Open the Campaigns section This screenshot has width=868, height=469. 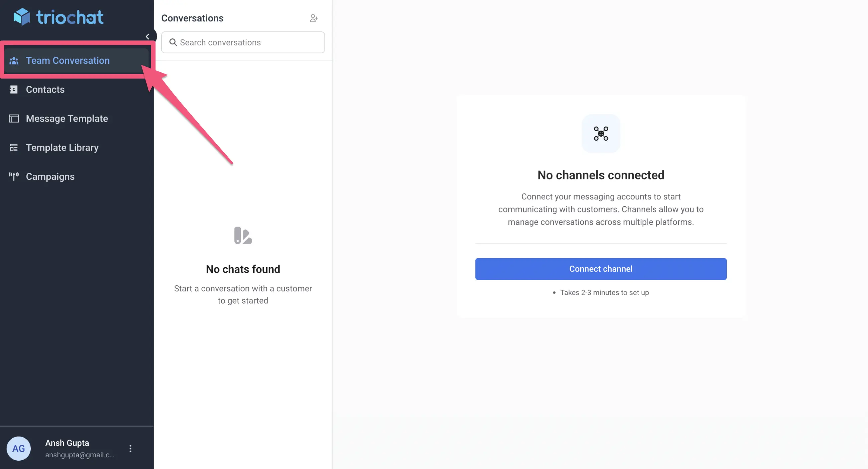point(50,177)
